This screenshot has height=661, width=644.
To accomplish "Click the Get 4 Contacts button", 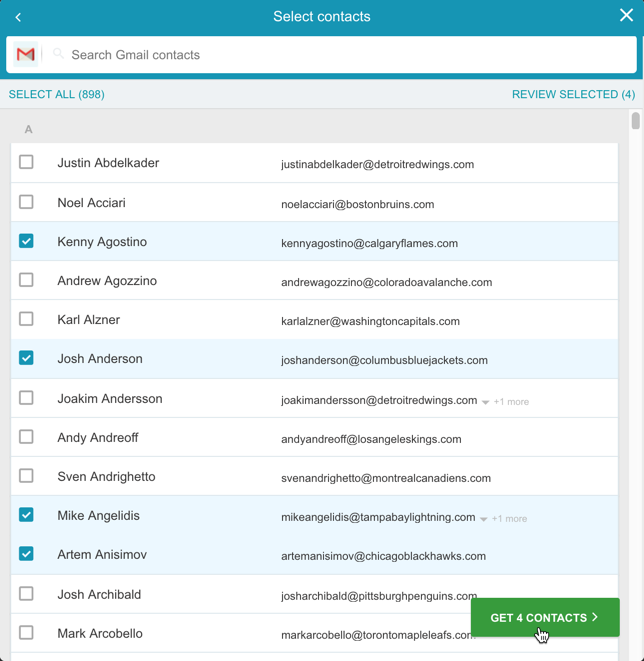I will [x=545, y=618].
